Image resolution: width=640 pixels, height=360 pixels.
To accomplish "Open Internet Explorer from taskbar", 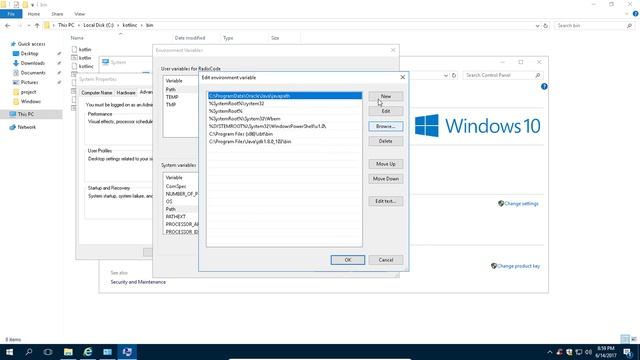I will (x=88, y=352).
